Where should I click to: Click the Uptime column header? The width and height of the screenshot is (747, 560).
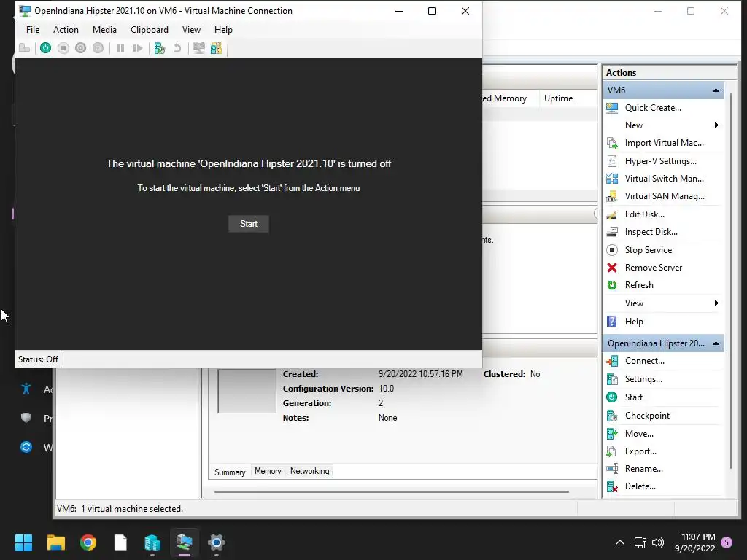(558, 98)
